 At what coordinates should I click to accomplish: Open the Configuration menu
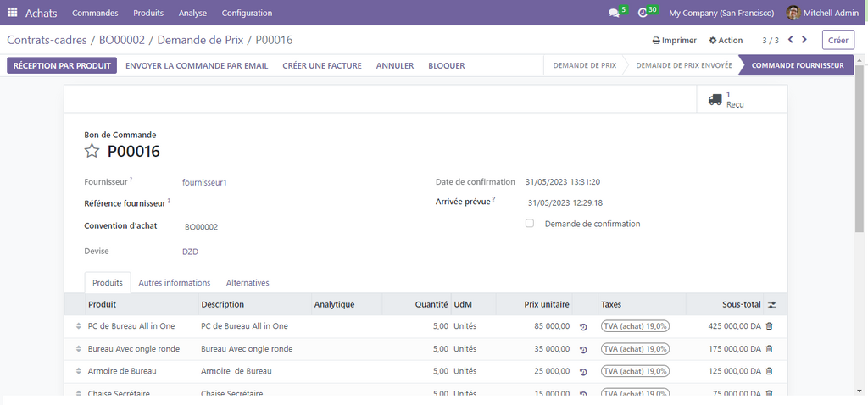247,13
